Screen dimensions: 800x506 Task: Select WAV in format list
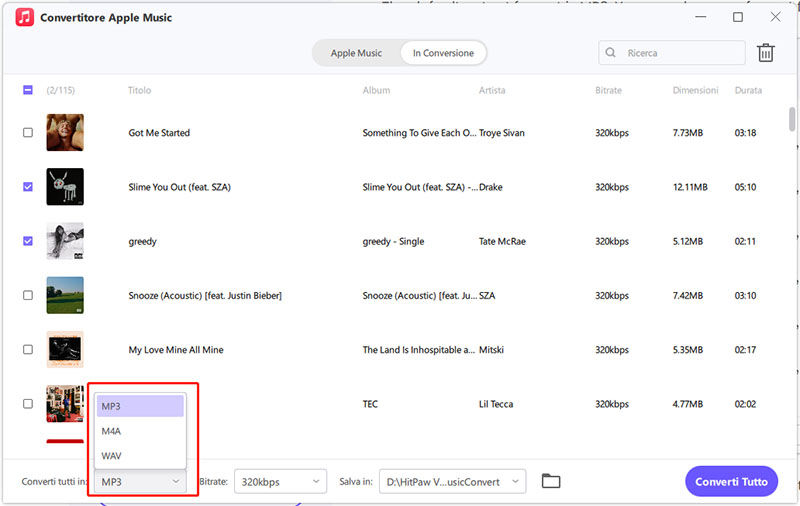[x=140, y=456]
